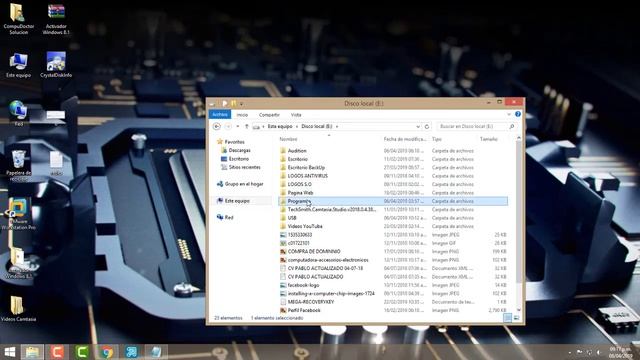Open the Escritorio folder in the file list
640x360 pixels.
[x=298, y=159]
